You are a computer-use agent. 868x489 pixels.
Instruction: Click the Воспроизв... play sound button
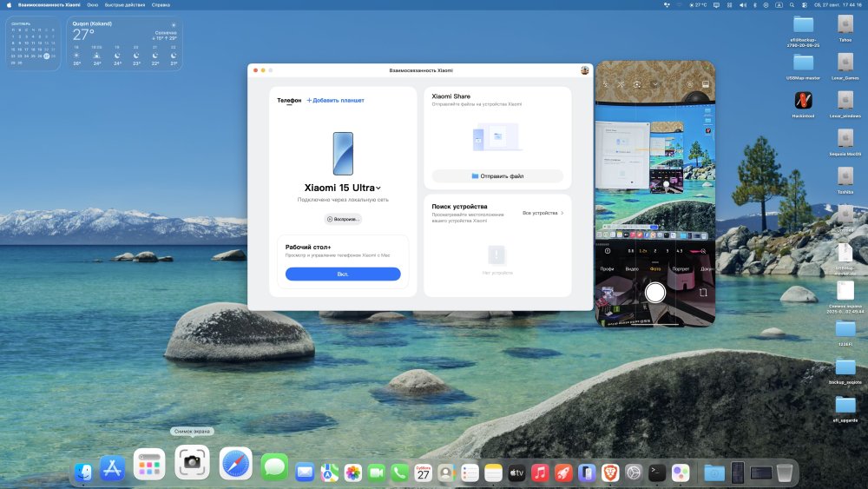click(343, 219)
